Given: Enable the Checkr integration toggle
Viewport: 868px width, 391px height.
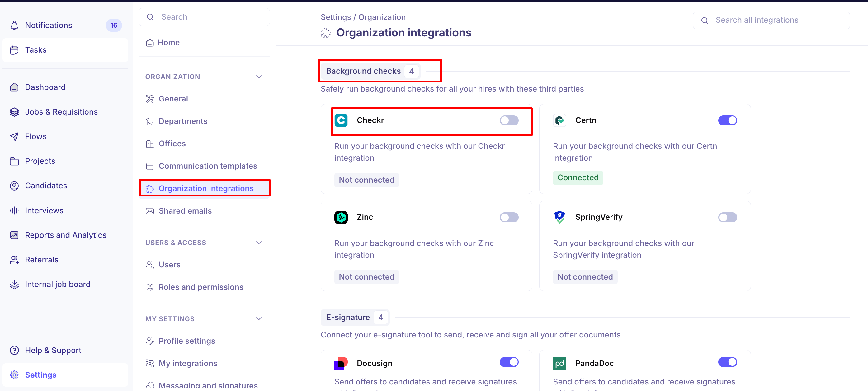Looking at the screenshot, I should tap(509, 120).
